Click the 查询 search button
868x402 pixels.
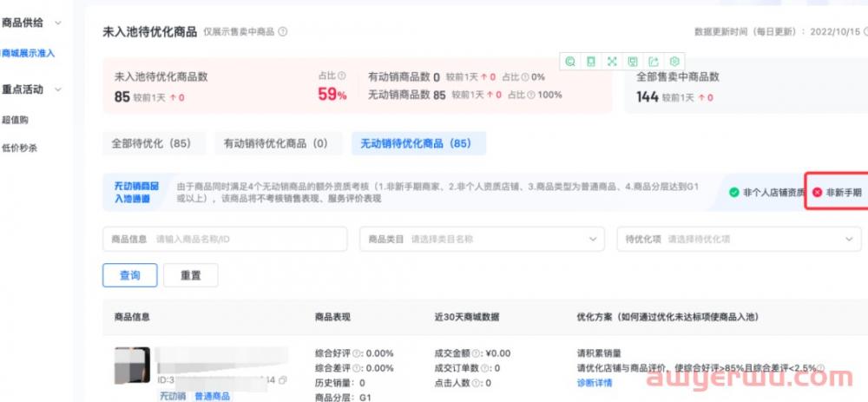129,275
